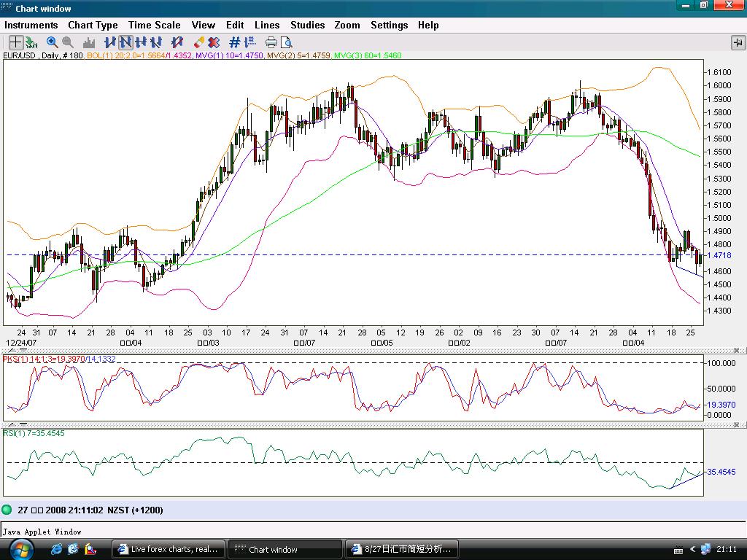Zoom in with the blue magnifier
The image size is (747, 560).
click(x=53, y=42)
